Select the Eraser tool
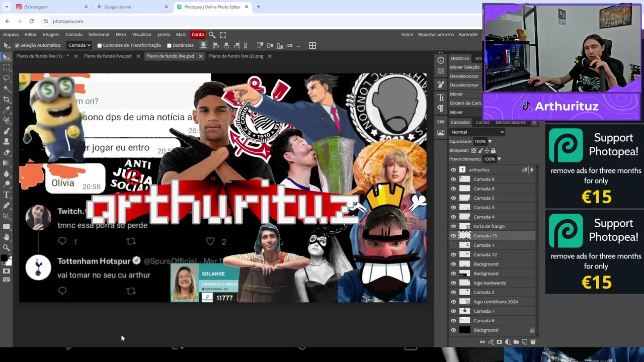This screenshot has height=362, width=644. click(7, 152)
